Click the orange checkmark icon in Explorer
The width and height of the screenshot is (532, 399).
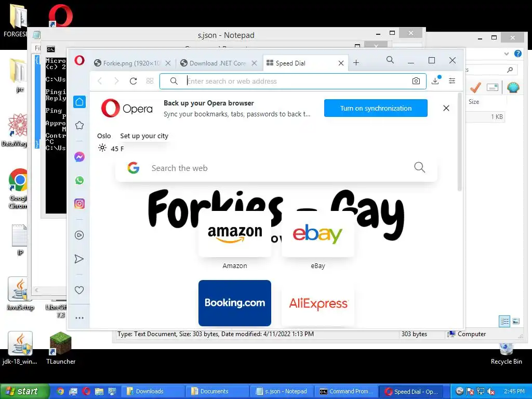click(x=475, y=87)
